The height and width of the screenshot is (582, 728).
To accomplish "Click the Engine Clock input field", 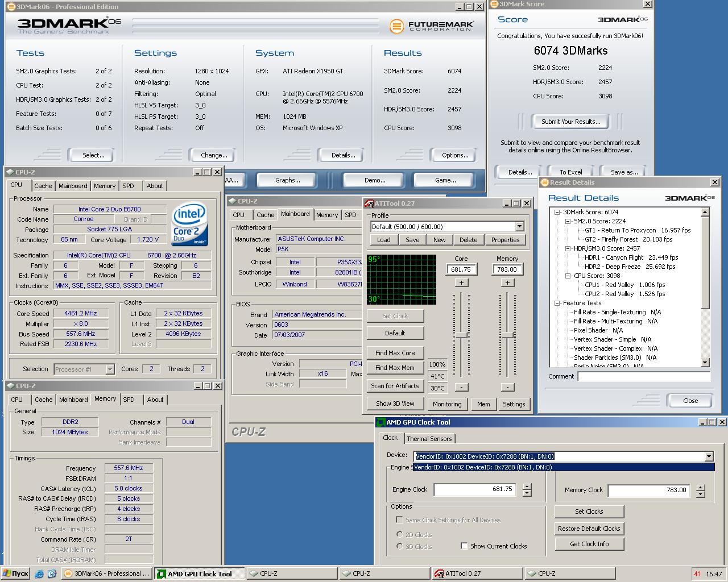I will pyautogui.click(x=475, y=489).
